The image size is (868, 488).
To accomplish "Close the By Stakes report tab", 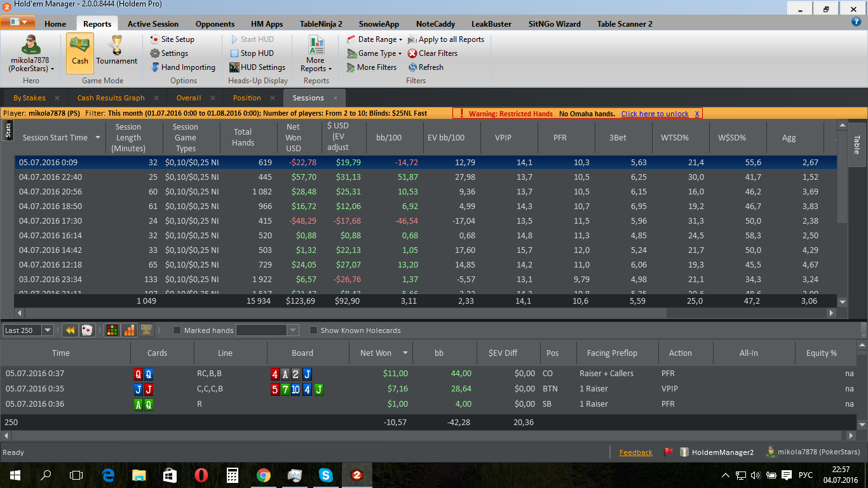I will click(x=57, y=98).
